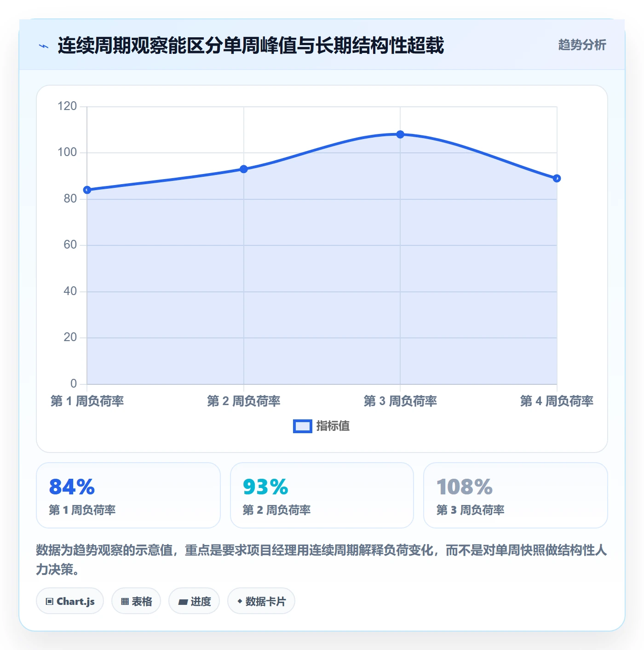Image resolution: width=644 pixels, height=650 pixels.
Task: Click the diamond icon in 数据卡片 chip
Action: (240, 601)
